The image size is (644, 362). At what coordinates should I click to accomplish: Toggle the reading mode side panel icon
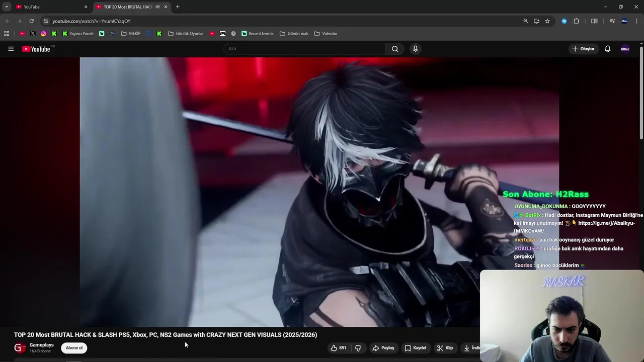(x=594, y=21)
